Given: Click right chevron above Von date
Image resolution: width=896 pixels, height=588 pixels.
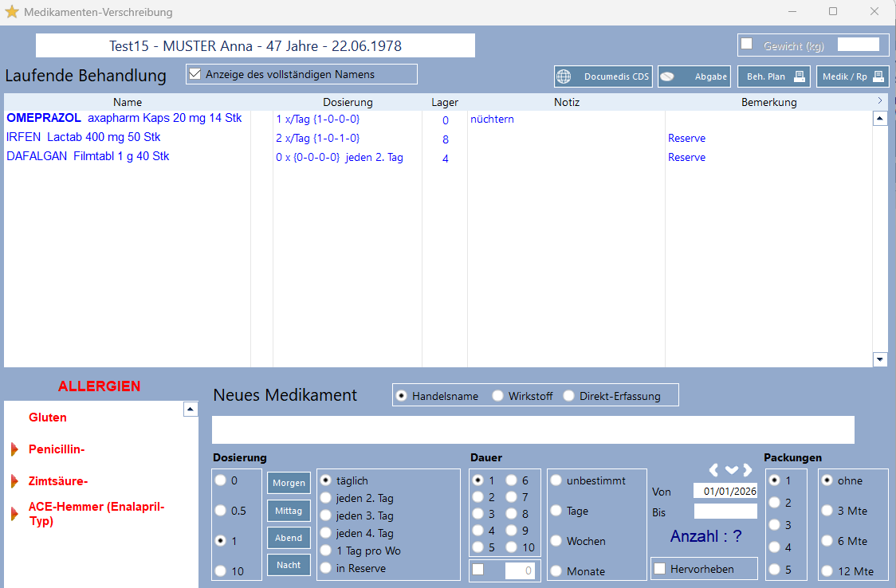Looking at the screenshot, I should pos(748,469).
